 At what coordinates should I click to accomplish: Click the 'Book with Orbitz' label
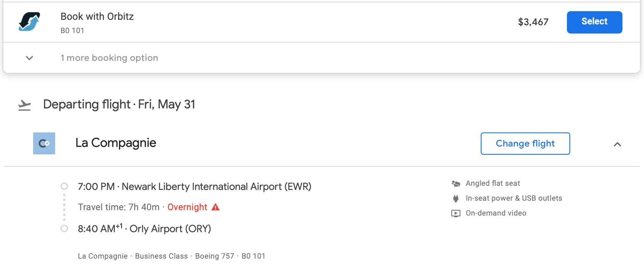point(97,17)
